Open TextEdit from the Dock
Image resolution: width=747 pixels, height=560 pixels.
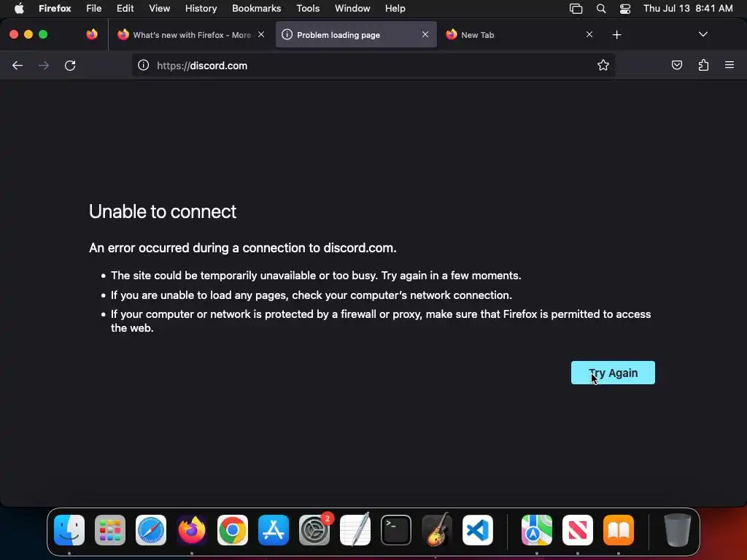click(x=355, y=530)
